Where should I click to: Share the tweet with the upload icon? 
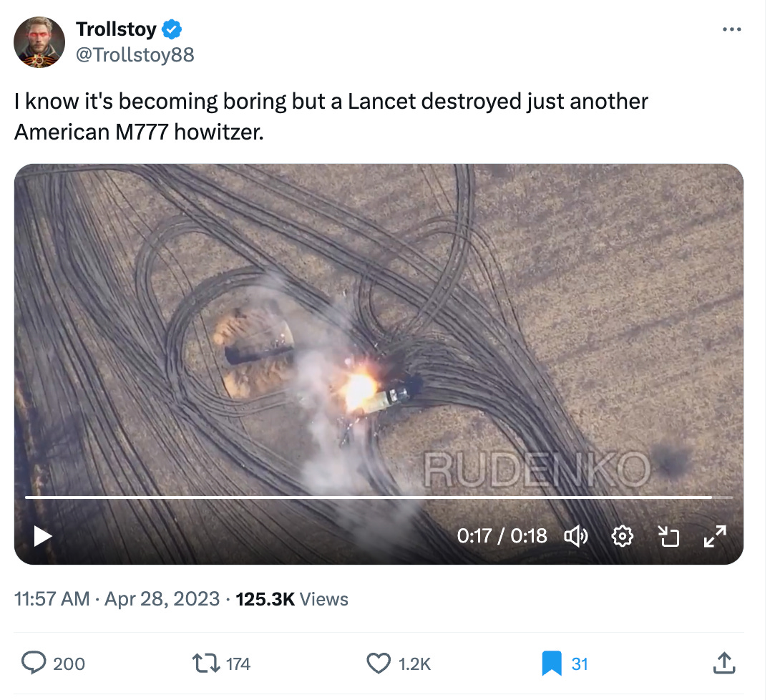tap(724, 663)
